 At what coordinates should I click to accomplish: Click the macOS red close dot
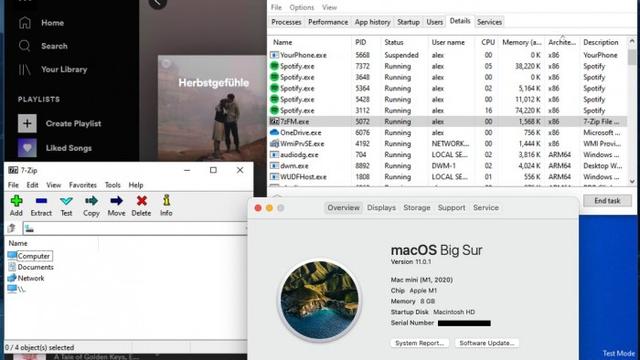click(258, 208)
